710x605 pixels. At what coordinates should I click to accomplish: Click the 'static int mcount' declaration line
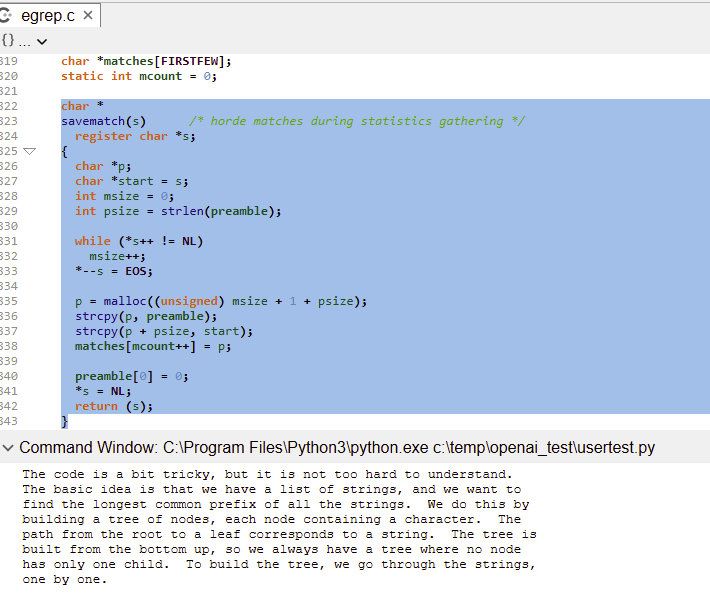(x=138, y=76)
